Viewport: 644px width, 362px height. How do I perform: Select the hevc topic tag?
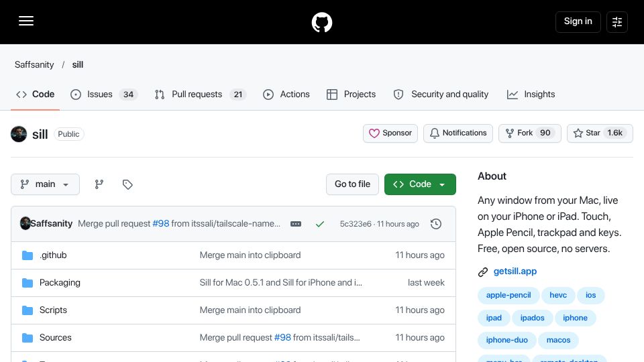click(x=558, y=295)
